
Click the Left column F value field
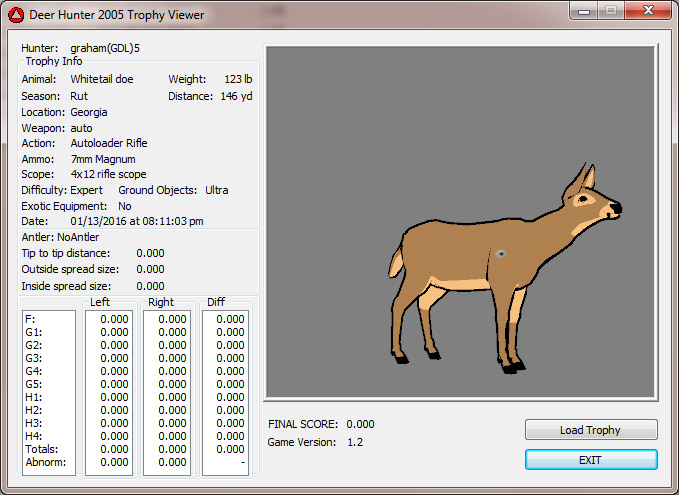[x=115, y=319]
